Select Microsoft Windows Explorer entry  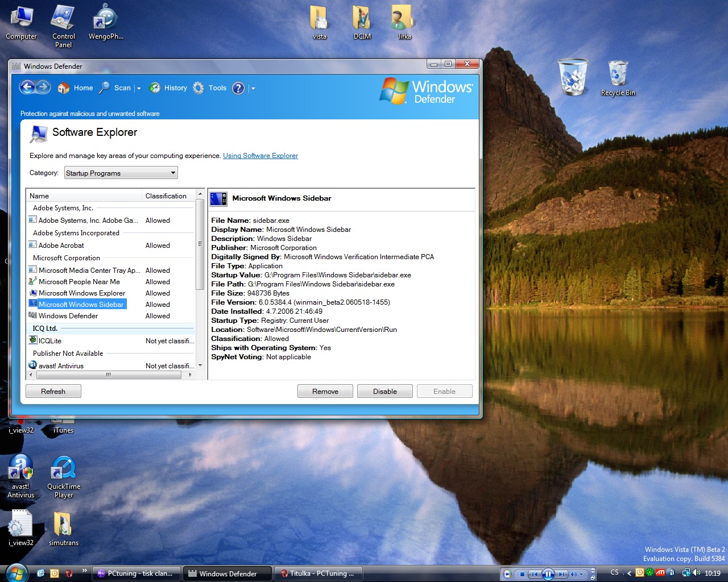(x=111, y=293)
